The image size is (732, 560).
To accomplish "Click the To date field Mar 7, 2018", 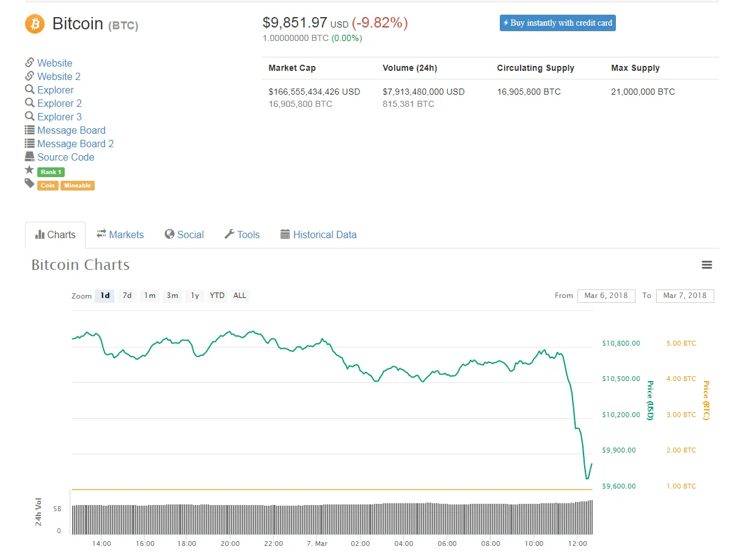I will (685, 296).
